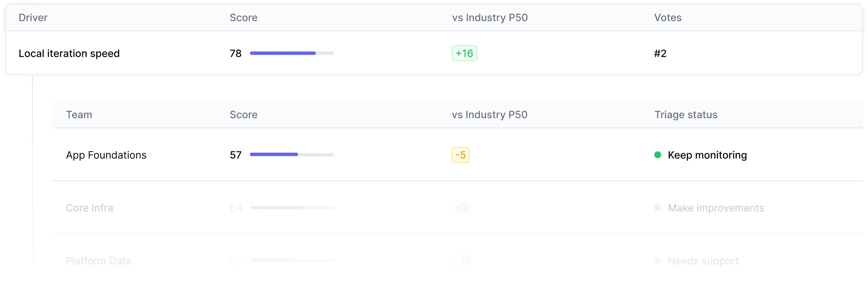Click the -5 yellow benchmark badge
Screen dimensions: 868x287
(x=460, y=155)
